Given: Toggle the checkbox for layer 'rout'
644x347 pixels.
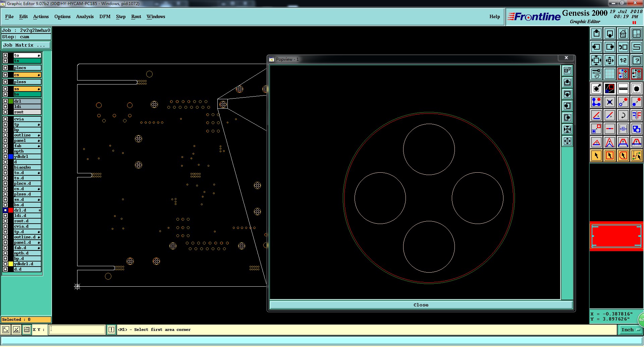Looking at the screenshot, I should (x=5, y=112).
